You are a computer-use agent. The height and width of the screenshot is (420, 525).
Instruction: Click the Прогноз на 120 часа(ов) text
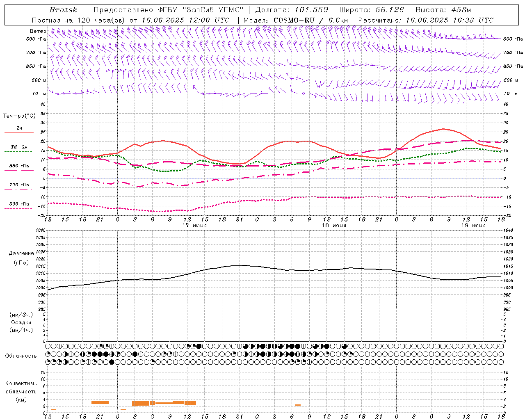click(x=79, y=20)
